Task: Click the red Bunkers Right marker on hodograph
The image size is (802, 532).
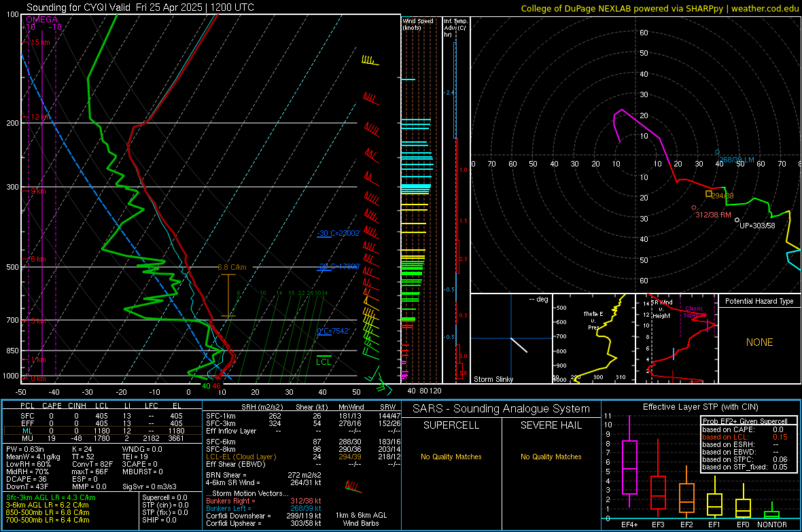Action: point(693,208)
